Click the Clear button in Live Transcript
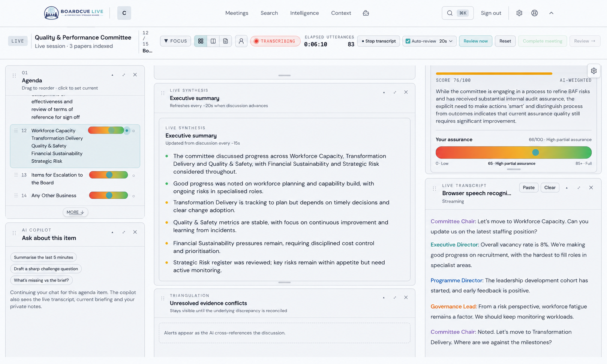 (550, 187)
